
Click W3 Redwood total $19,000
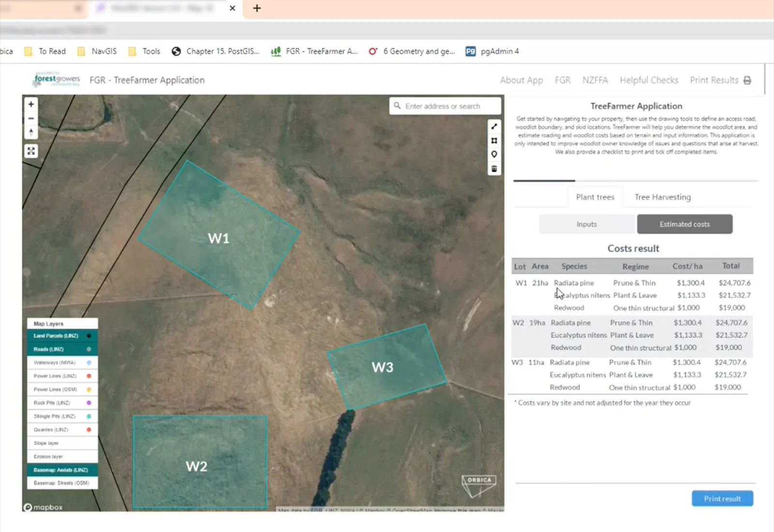[728, 387]
